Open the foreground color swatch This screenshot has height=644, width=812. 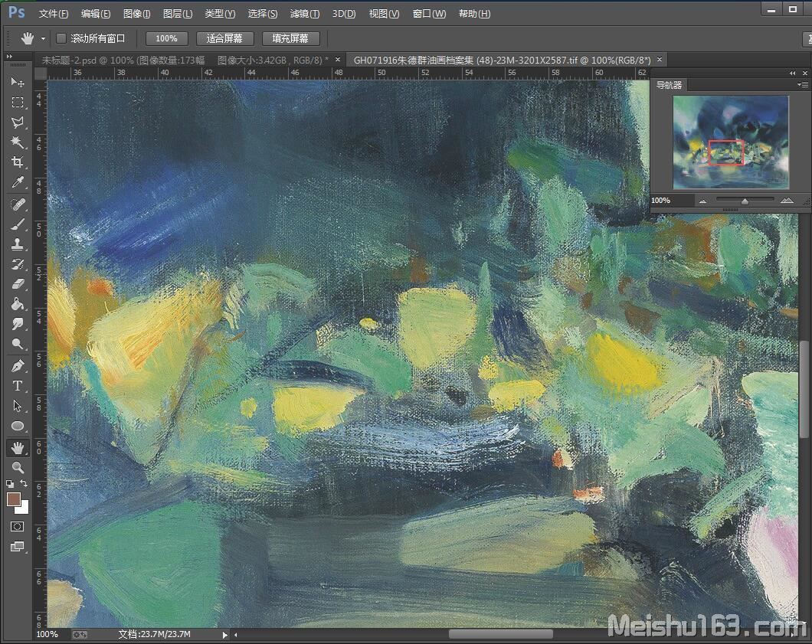click(x=13, y=499)
